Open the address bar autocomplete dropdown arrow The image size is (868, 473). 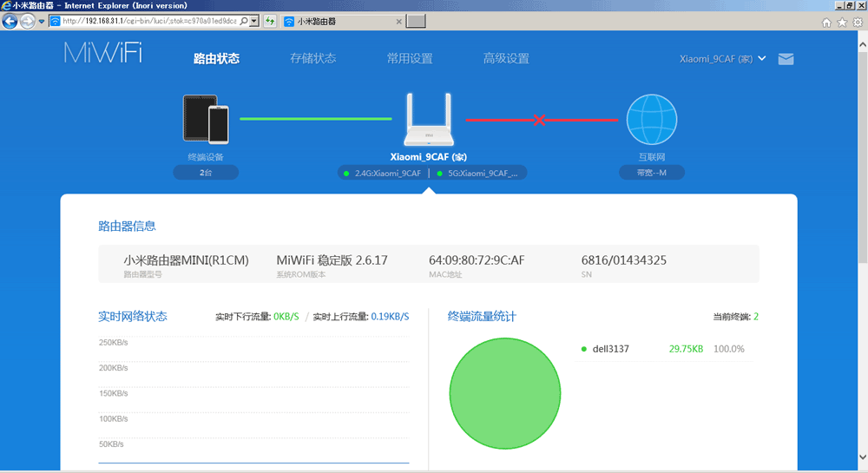coord(254,21)
